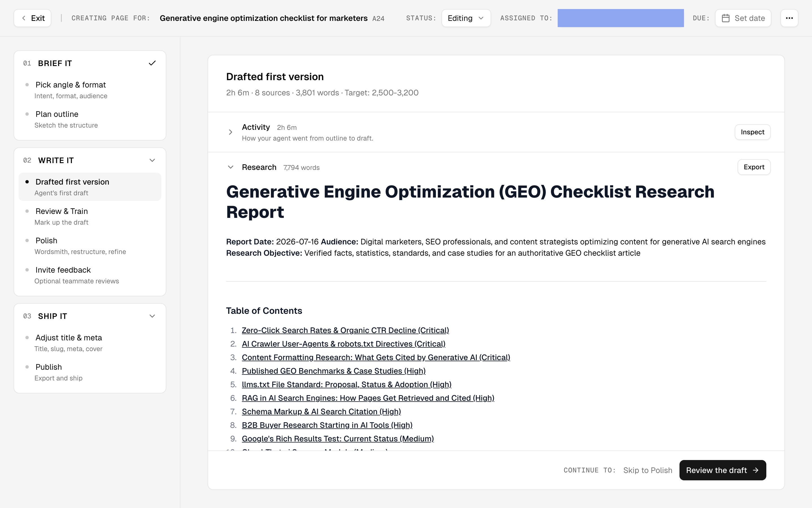Click the Exit button
The image size is (812, 508).
pyautogui.click(x=32, y=18)
